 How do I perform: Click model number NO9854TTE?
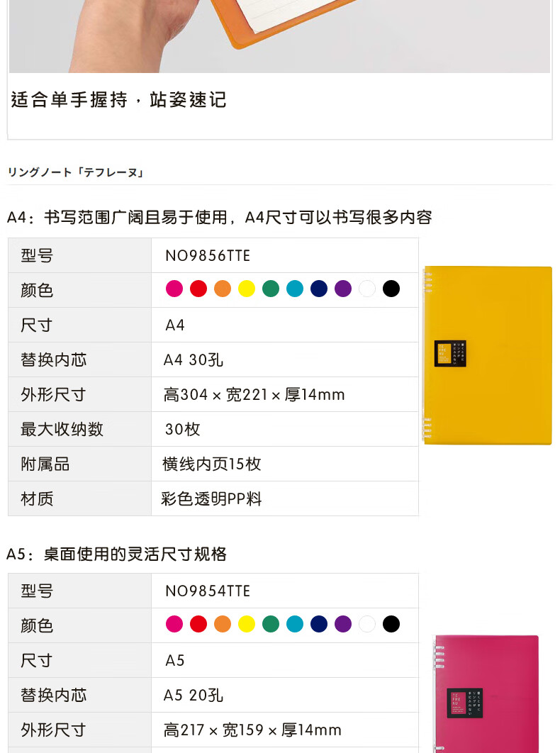[208, 591]
